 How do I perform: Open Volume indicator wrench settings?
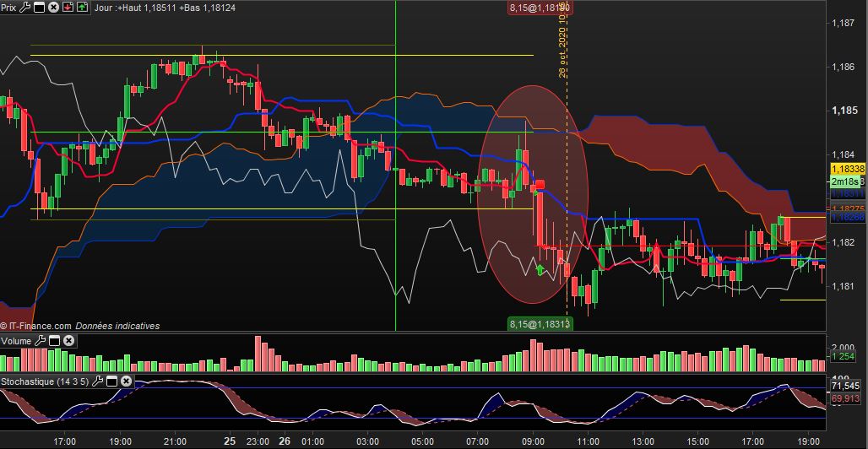click(x=40, y=341)
